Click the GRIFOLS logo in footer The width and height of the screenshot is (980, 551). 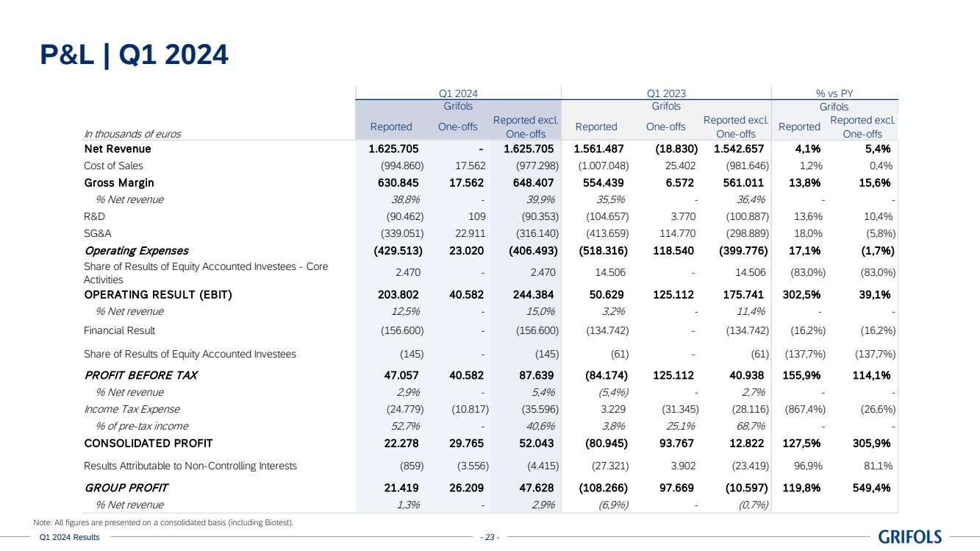coord(909,537)
